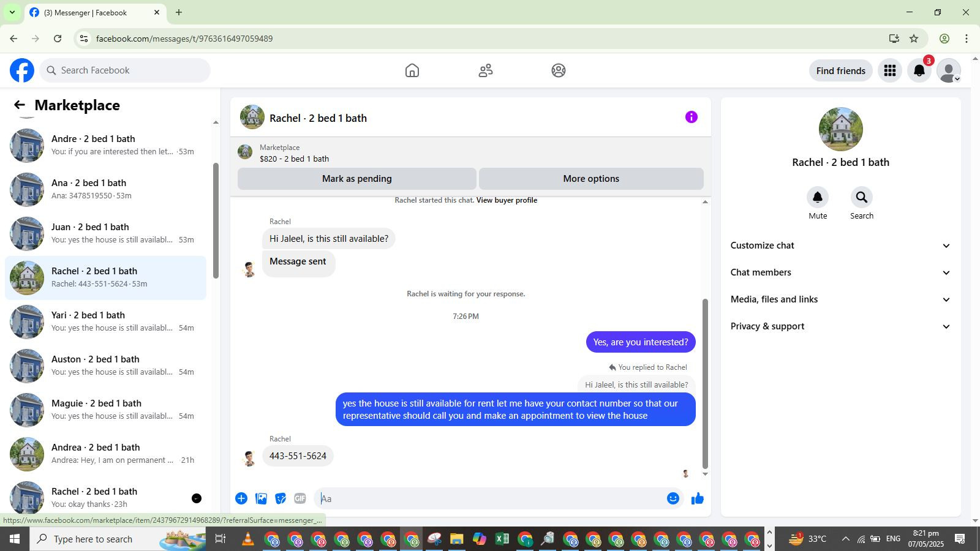Image resolution: width=980 pixels, height=551 pixels.
Task: Open the Menu grid icon
Action: (890, 70)
